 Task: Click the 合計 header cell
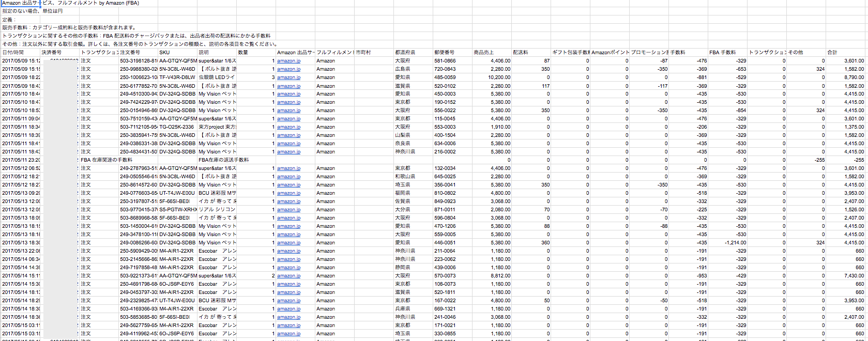845,53
